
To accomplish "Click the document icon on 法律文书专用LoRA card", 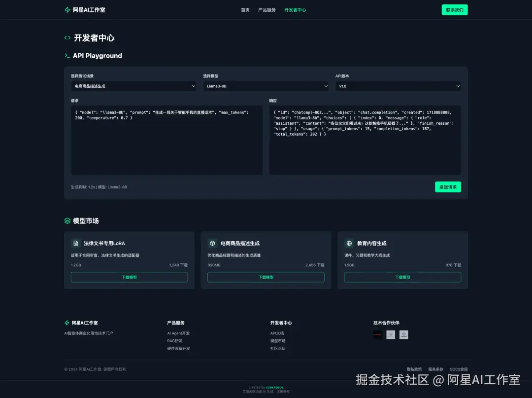I will point(76,243).
